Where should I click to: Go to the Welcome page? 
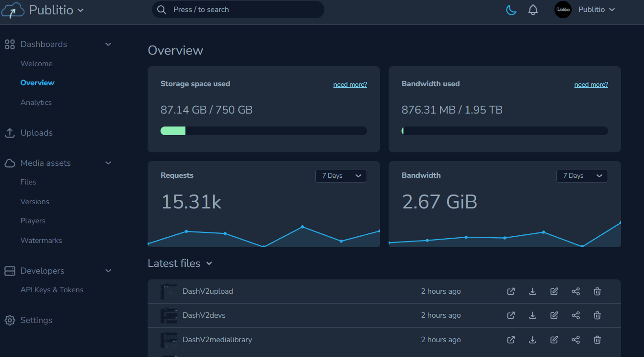(x=36, y=64)
